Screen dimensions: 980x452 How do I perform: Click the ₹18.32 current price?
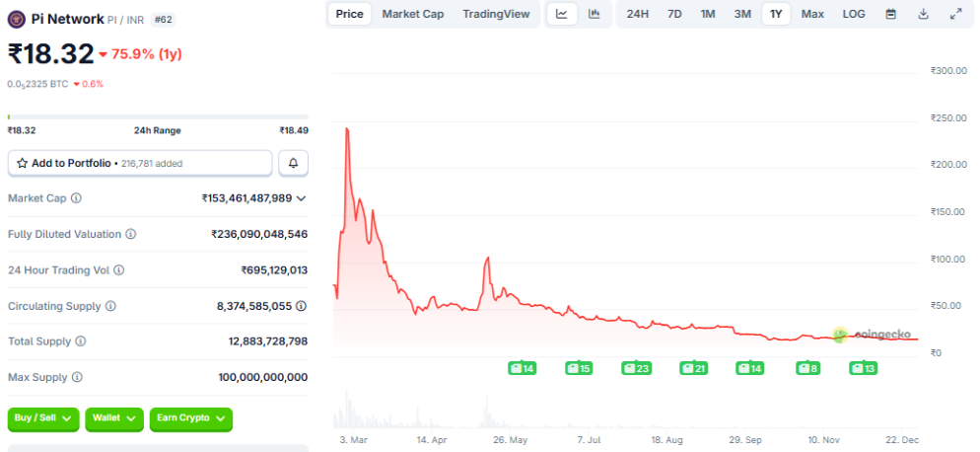point(50,54)
